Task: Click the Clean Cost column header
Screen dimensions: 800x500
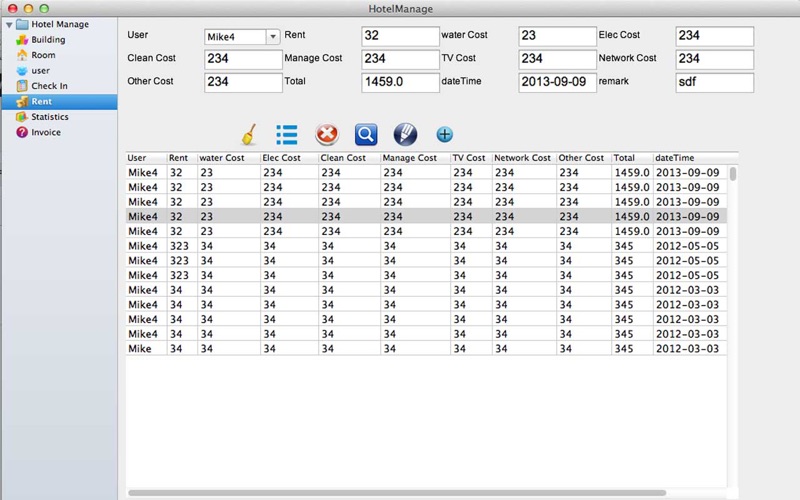Action: [349, 158]
